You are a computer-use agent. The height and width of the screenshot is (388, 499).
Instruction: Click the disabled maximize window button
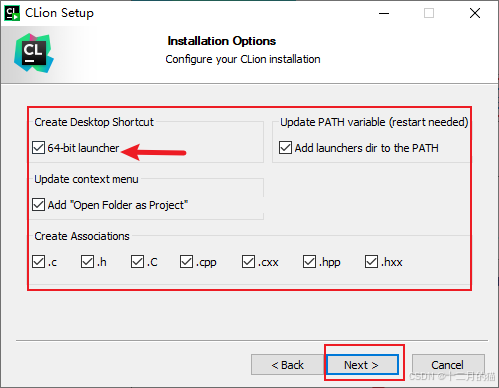(x=429, y=13)
